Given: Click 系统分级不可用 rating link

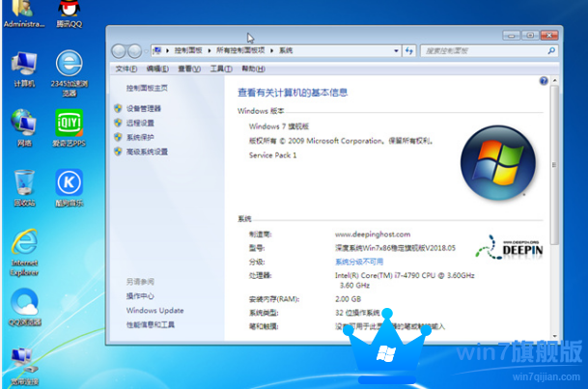Looking at the screenshot, I should (359, 262).
